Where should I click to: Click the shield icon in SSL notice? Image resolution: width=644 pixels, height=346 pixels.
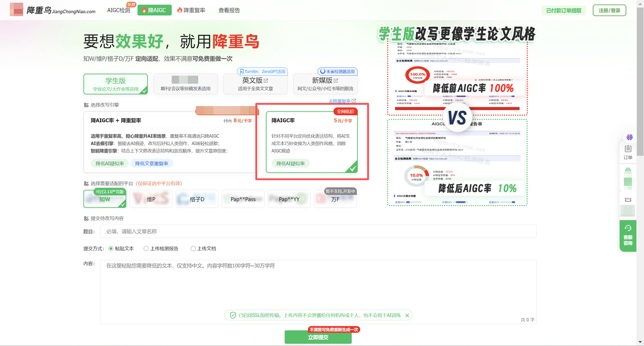point(233,315)
